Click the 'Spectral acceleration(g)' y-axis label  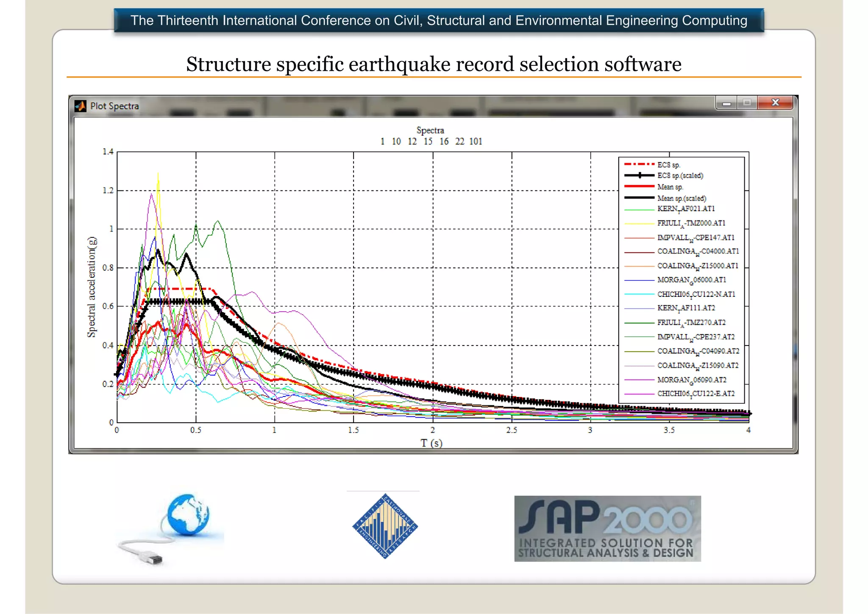[92, 287]
